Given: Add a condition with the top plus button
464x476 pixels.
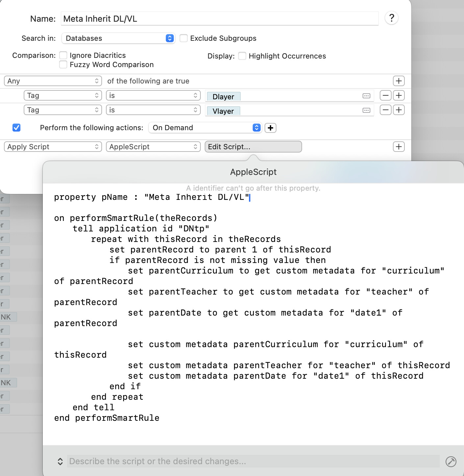Looking at the screenshot, I should pos(399,81).
